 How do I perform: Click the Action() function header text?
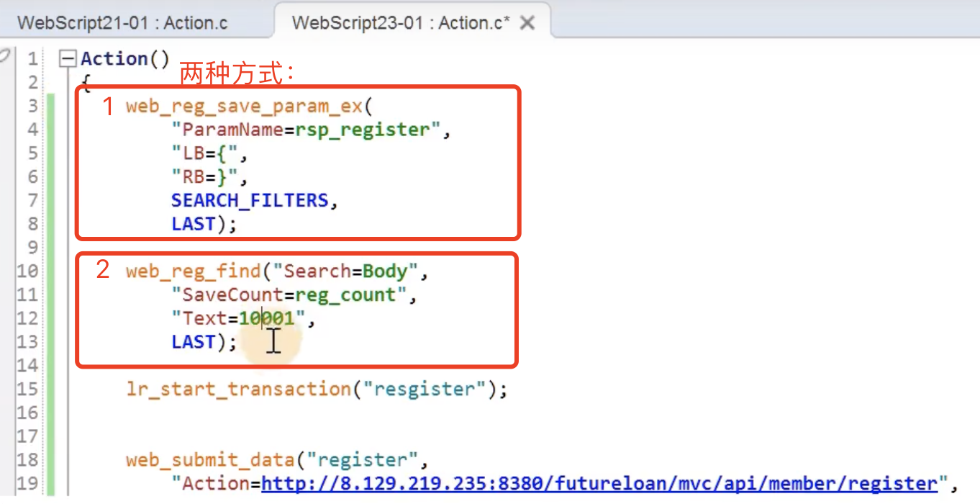[124, 59]
